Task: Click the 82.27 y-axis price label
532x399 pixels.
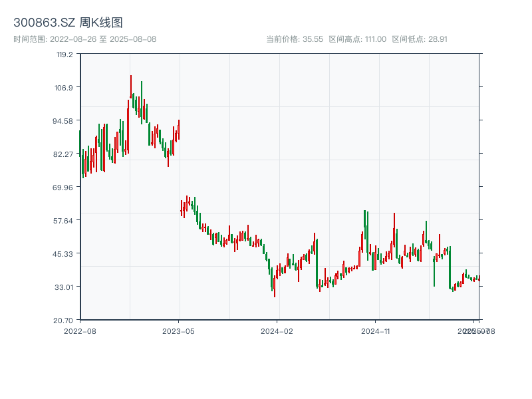Action: tap(63, 154)
